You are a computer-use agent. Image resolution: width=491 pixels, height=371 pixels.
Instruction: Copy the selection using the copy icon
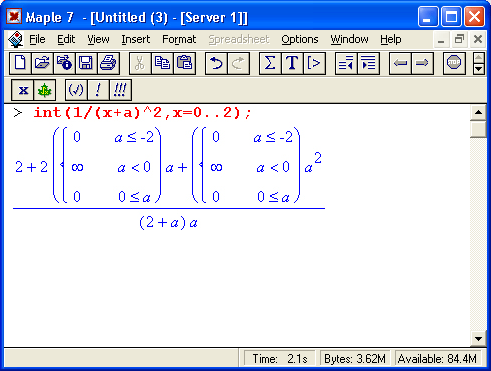click(162, 63)
